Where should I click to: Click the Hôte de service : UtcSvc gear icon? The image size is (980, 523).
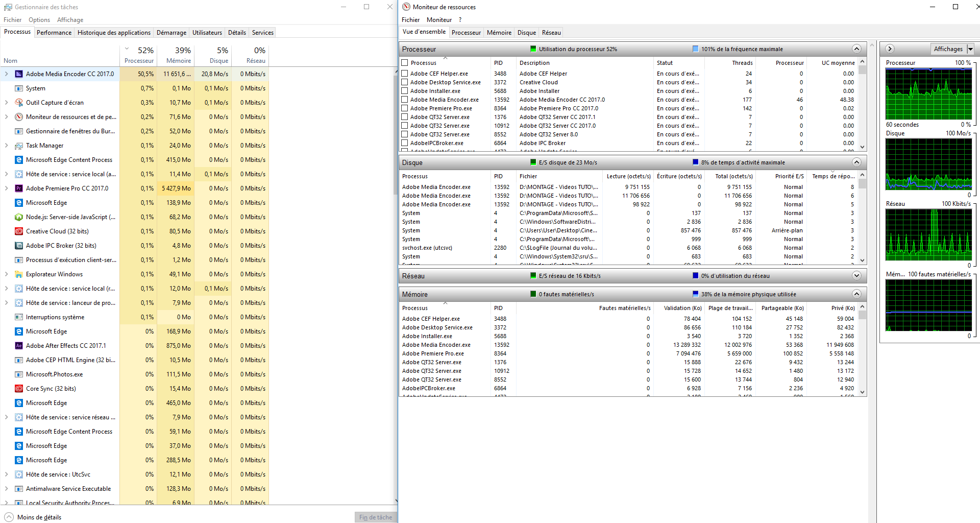19,474
